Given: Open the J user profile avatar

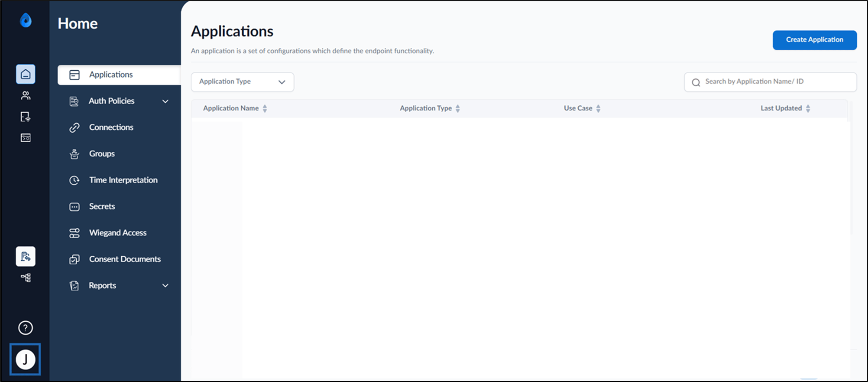Looking at the screenshot, I should pyautogui.click(x=26, y=359).
